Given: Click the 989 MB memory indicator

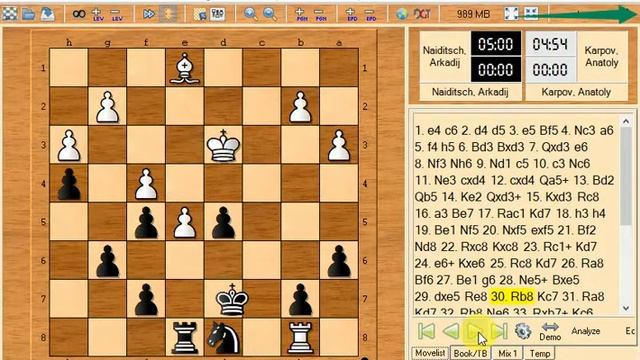Looking at the screenshot, I should pos(473,14).
